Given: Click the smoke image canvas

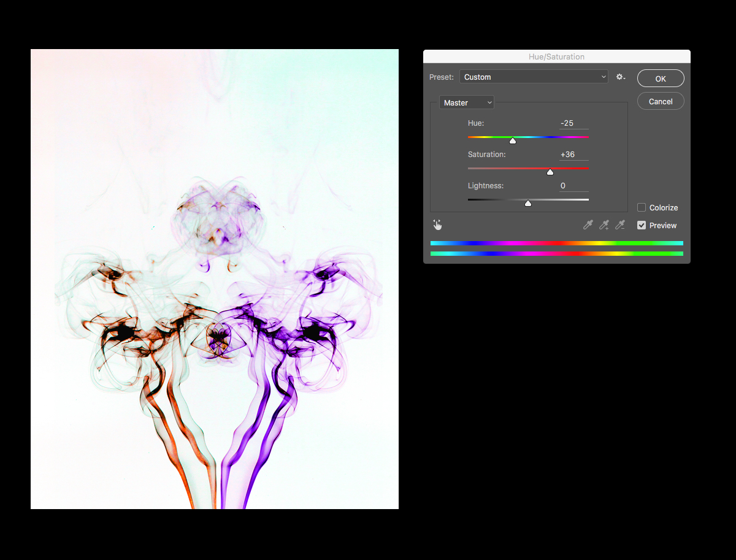Looking at the screenshot, I should 215,279.
